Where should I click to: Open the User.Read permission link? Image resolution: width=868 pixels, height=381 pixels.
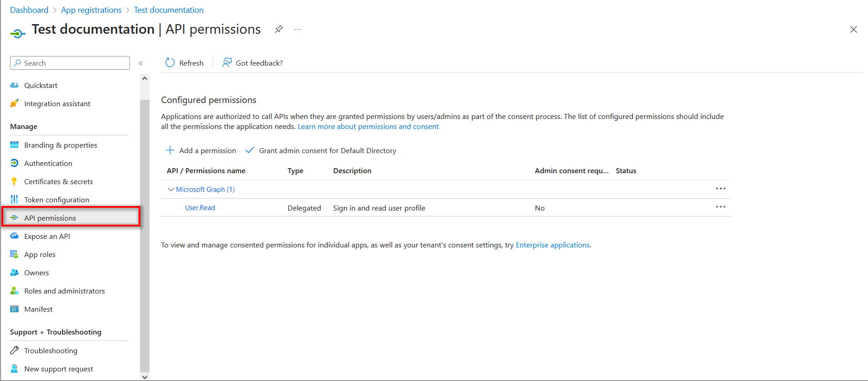pos(200,207)
